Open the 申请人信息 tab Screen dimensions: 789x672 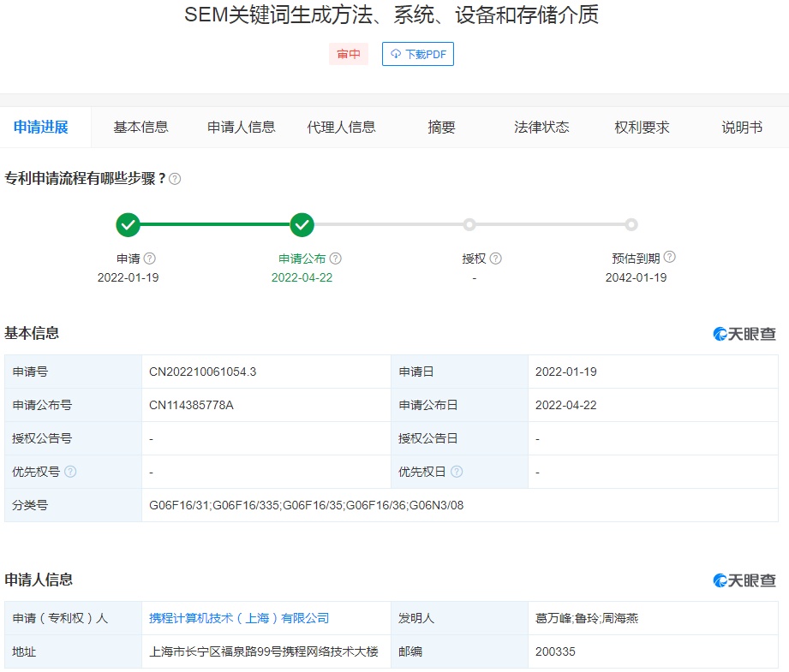pyautogui.click(x=242, y=128)
